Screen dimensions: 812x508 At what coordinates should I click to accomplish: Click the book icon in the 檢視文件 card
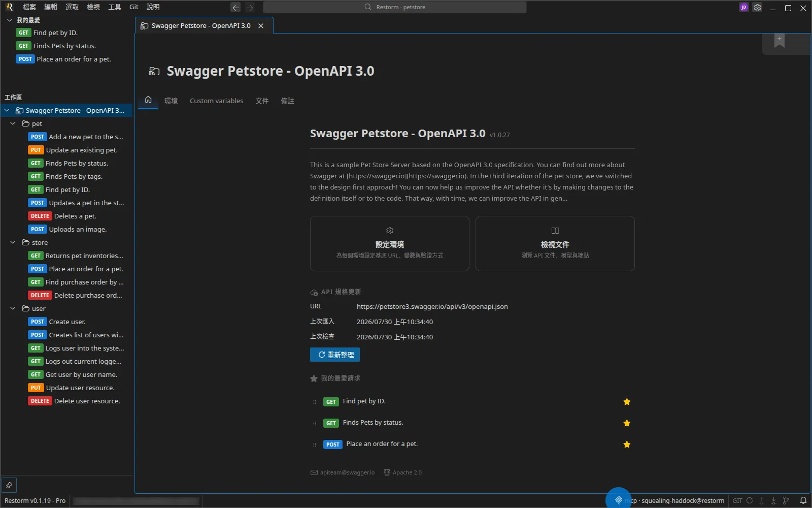[555, 231]
